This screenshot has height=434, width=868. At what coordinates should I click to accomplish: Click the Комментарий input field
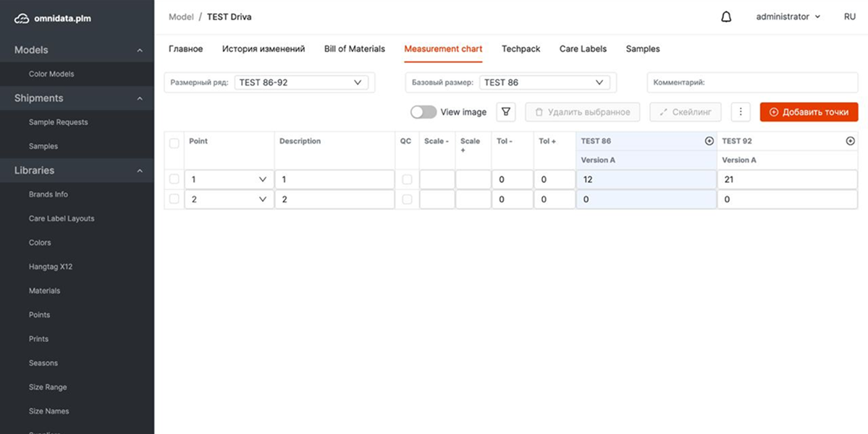click(x=751, y=82)
